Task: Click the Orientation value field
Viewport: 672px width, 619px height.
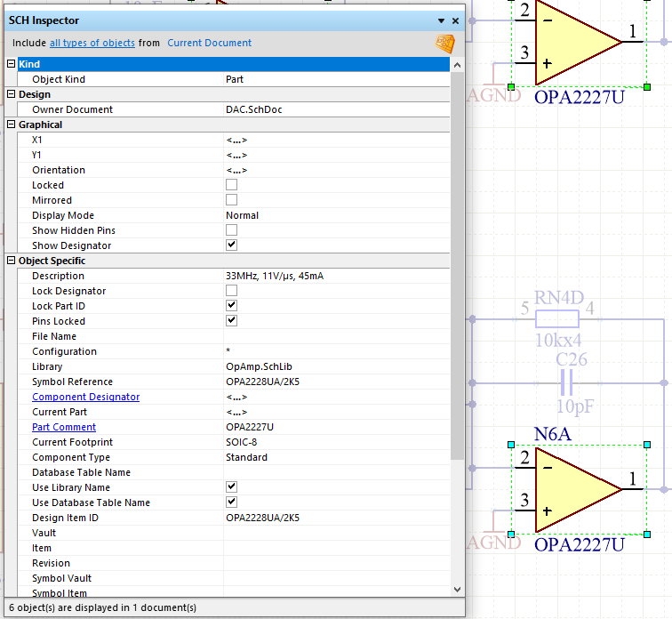Action: pos(336,170)
